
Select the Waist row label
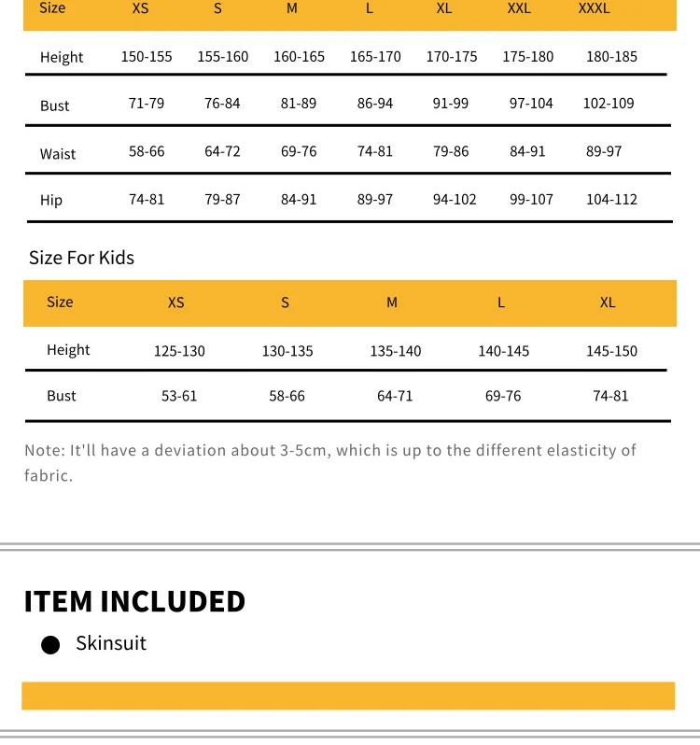pyautogui.click(x=58, y=154)
